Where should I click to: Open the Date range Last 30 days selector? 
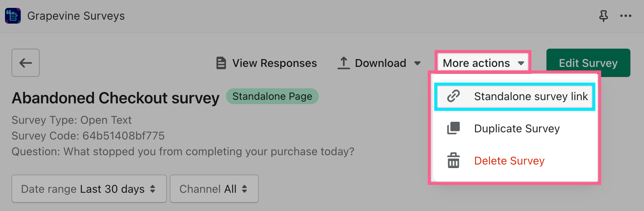[89, 189]
